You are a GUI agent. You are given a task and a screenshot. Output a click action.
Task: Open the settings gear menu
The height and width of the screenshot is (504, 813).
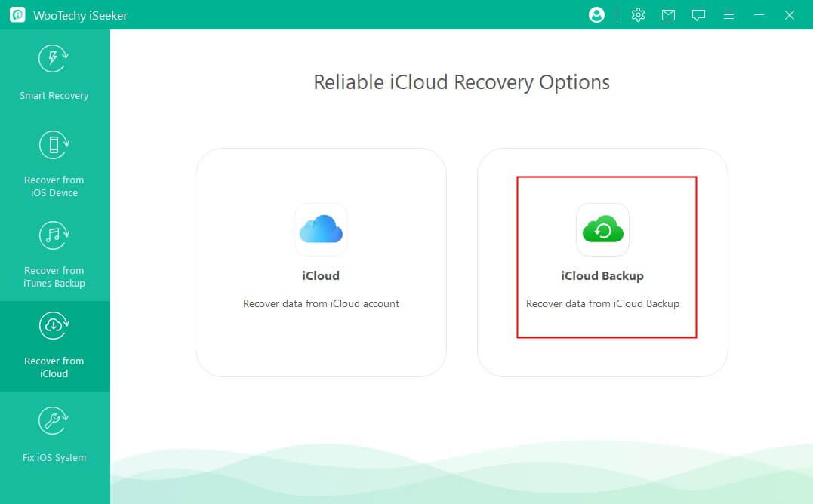coord(638,14)
